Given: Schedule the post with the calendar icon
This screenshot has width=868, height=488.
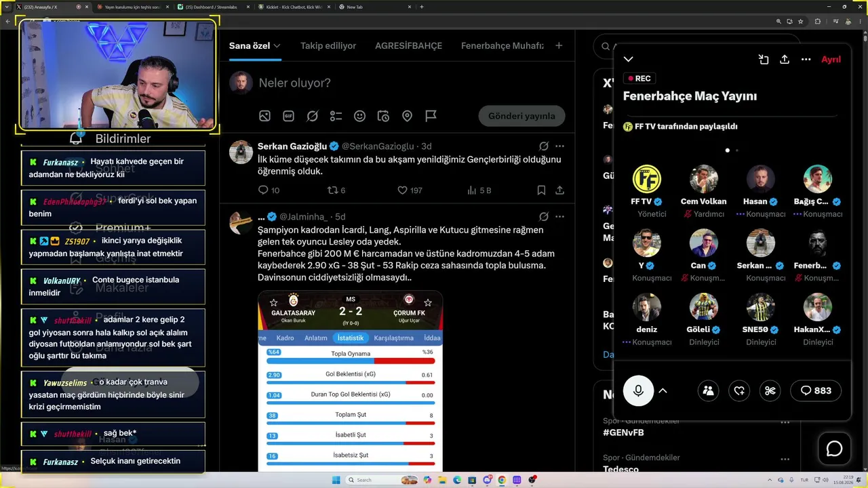Looking at the screenshot, I should coord(384,116).
